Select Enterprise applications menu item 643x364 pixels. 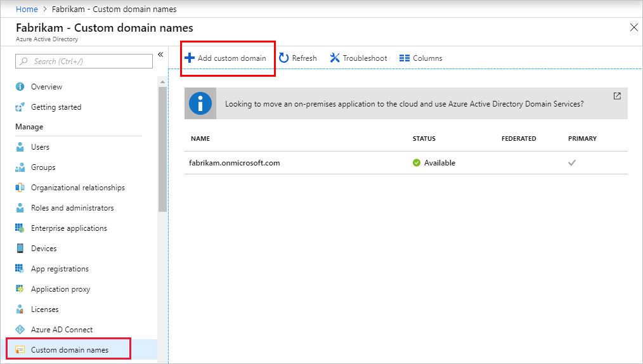(68, 228)
